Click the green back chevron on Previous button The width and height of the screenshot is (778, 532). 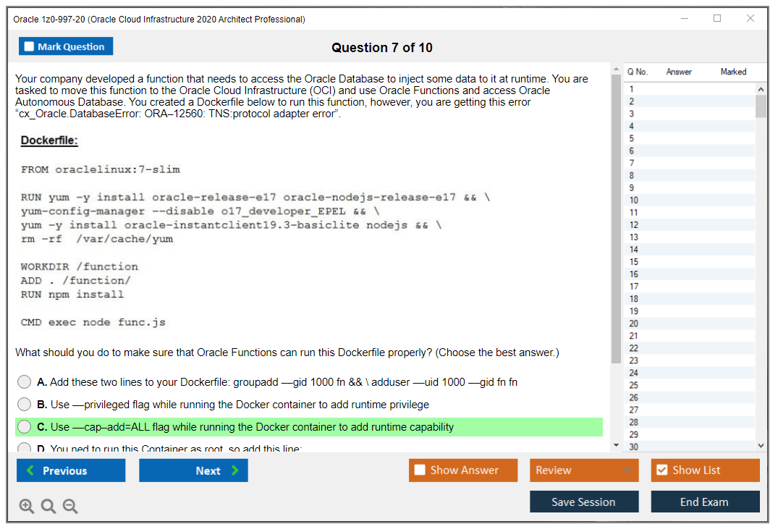30,470
